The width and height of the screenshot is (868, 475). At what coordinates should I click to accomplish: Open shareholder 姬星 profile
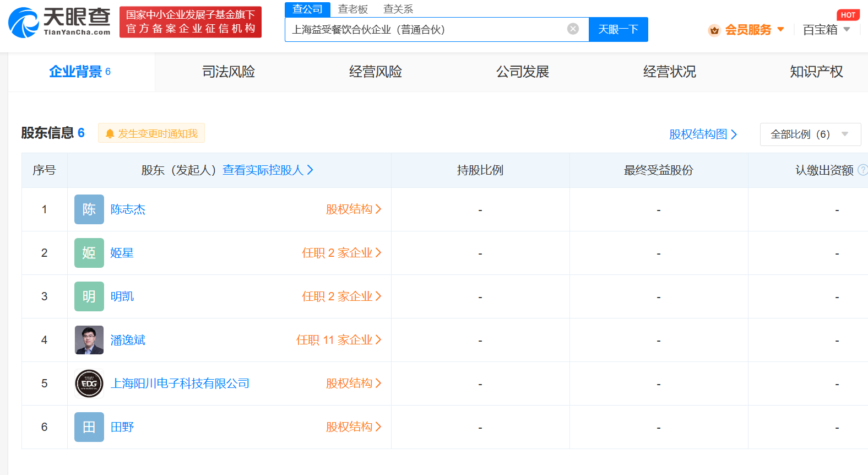[x=122, y=253]
